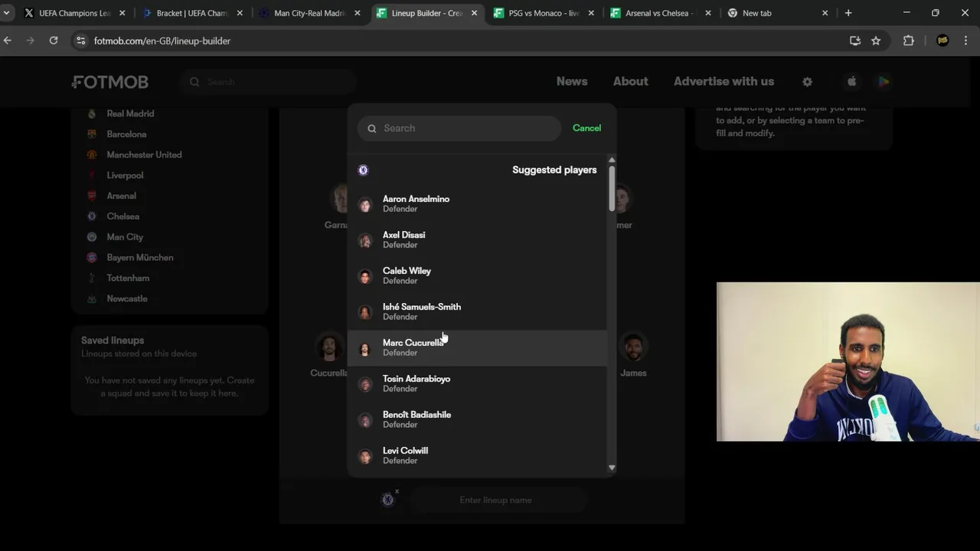Click Benoît Badiashile's player avatar
Screen dimensions: 980x551
pos(365,420)
